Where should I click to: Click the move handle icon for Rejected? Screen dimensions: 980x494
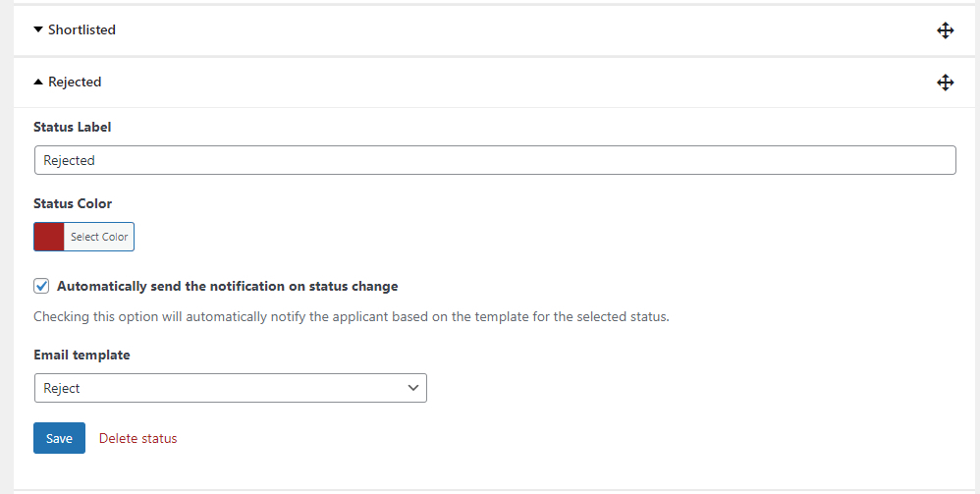[945, 82]
